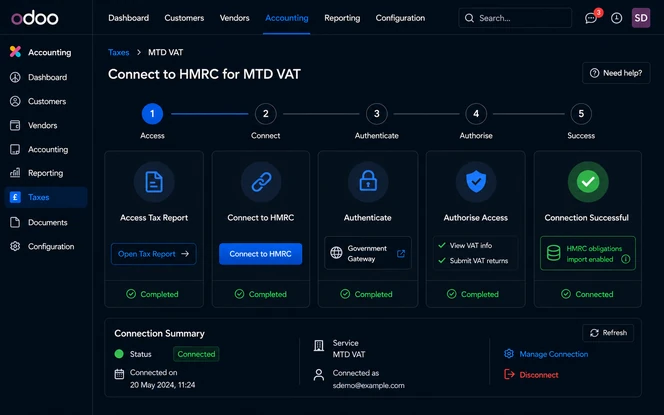
Task: Click the Connect to HMRC chain-link icon
Action: pyautogui.click(x=261, y=182)
